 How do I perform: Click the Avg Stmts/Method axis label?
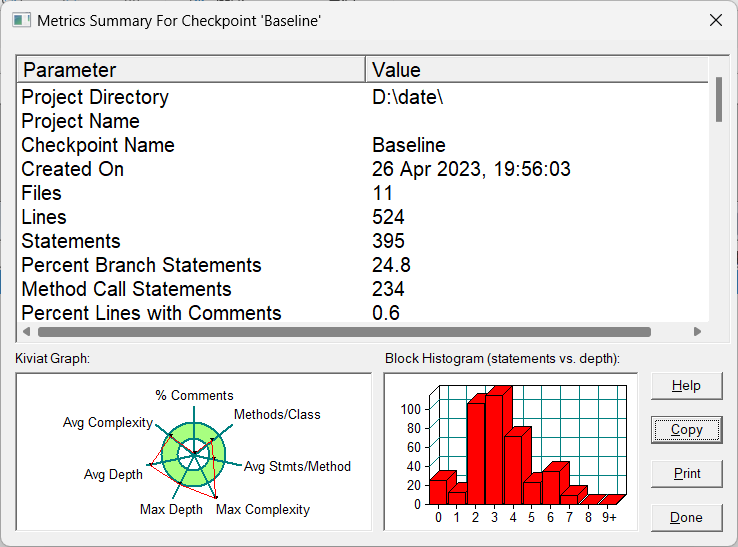click(x=297, y=467)
